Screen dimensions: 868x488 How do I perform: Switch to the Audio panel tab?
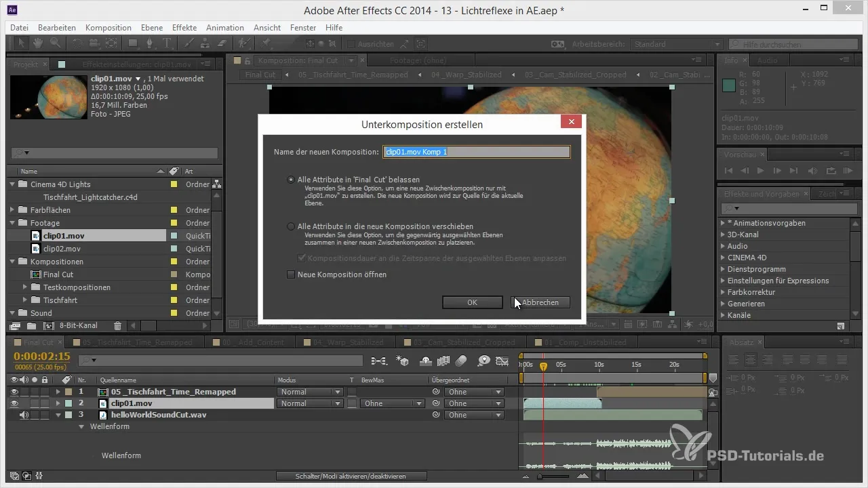pos(768,60)
